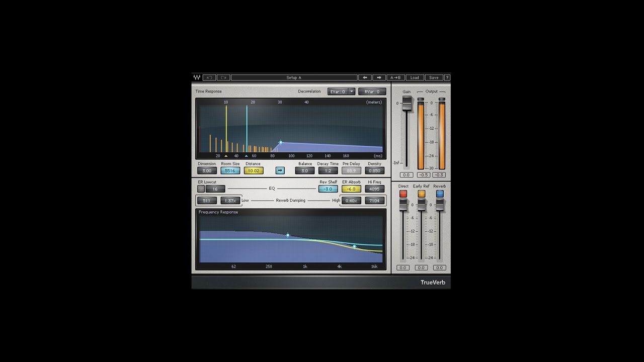The width and height of the screenshot is (644, 362).
Task: Copy setup with A→B button
Action: coord(395,77)
